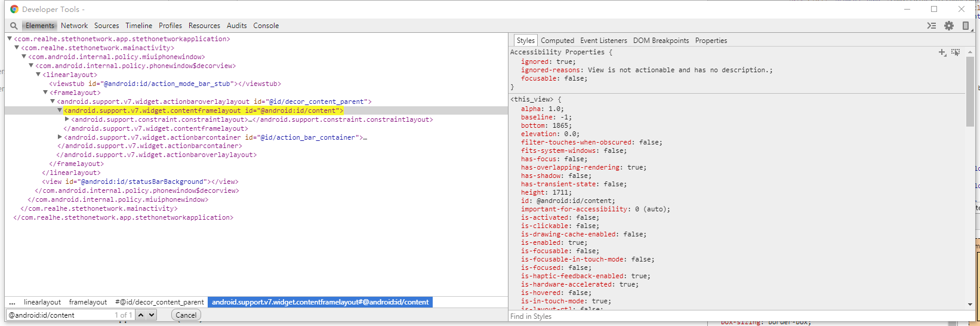Jump to next search result arrow

point(152,315)
